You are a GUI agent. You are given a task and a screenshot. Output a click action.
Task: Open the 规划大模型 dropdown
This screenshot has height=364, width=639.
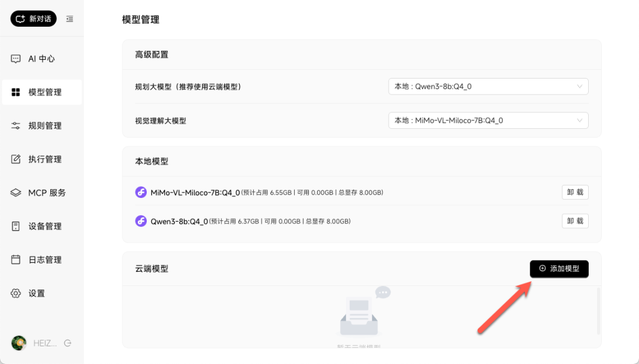[x=488, y=86]
